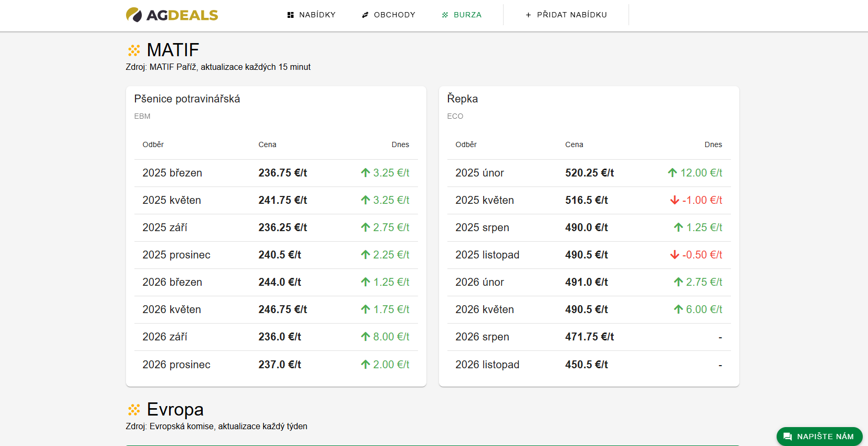Click the red down arrow for 2025 květen rapeseed
The image size is (868, 446).
point(675,200)
